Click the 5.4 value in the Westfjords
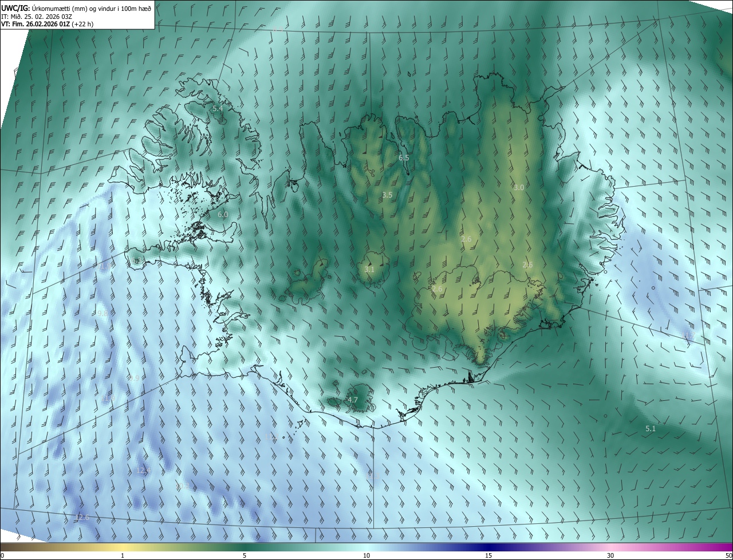 pyautogui.click(x=218, y=108)
